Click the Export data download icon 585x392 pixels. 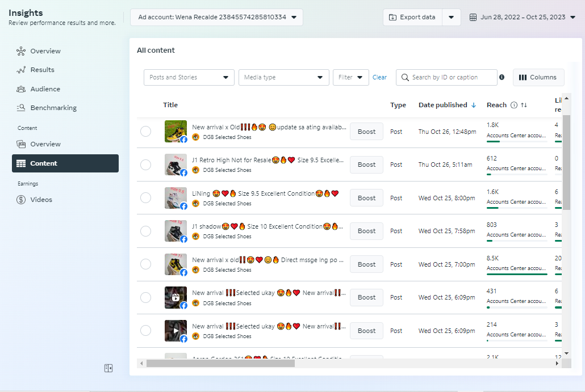point(392,18)
